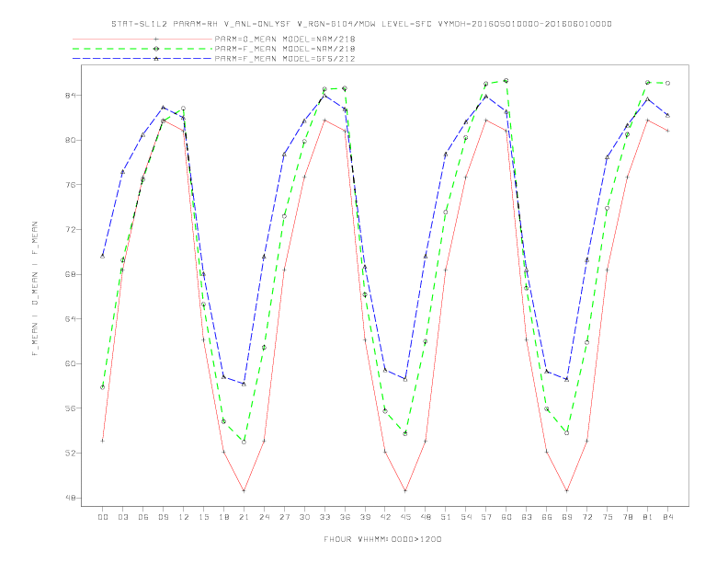
Task: Click x-axis forecast hour label 30
Action: (304, 517)
